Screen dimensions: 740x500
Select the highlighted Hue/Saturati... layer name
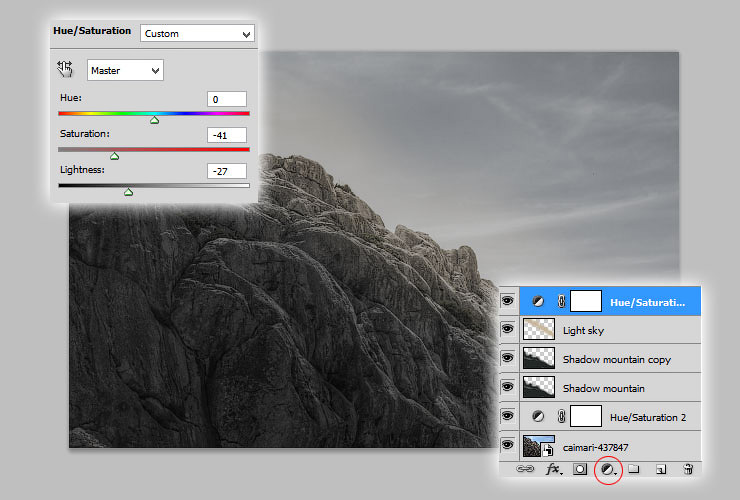[648, 302]
